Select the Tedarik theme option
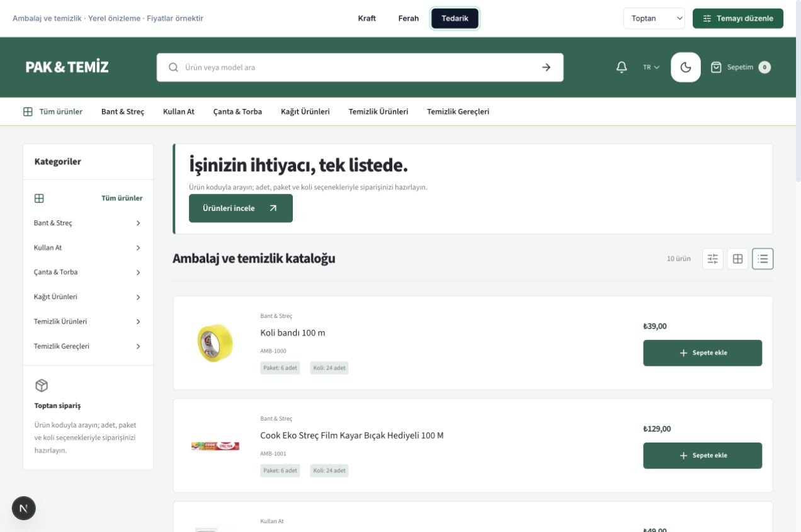The image size is (801, 532). coord(455,18)
